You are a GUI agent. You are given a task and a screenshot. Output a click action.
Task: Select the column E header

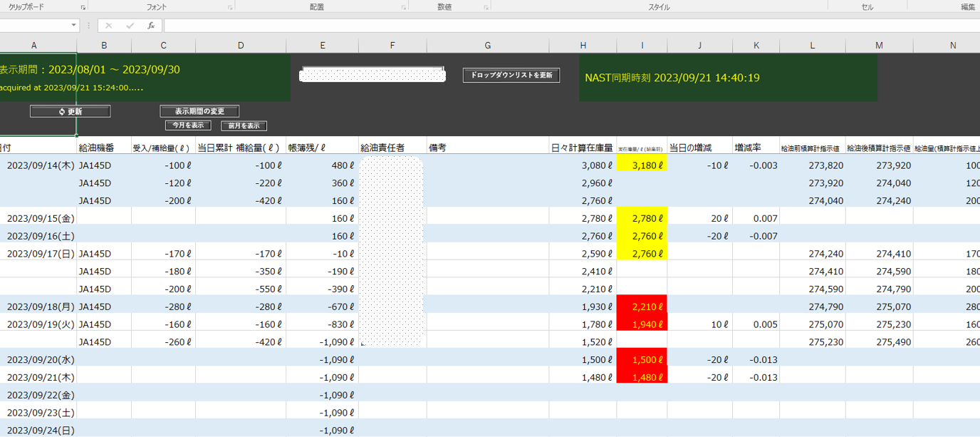coord(322,46)
